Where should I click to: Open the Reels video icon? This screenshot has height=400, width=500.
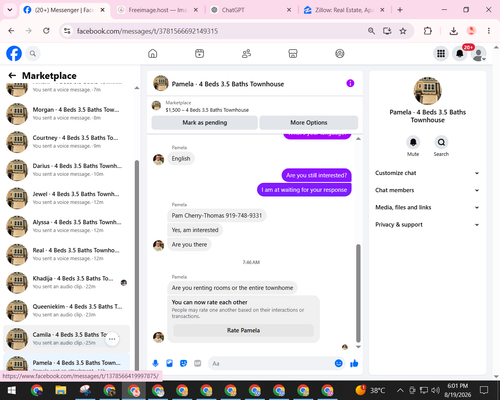(199, 53)
